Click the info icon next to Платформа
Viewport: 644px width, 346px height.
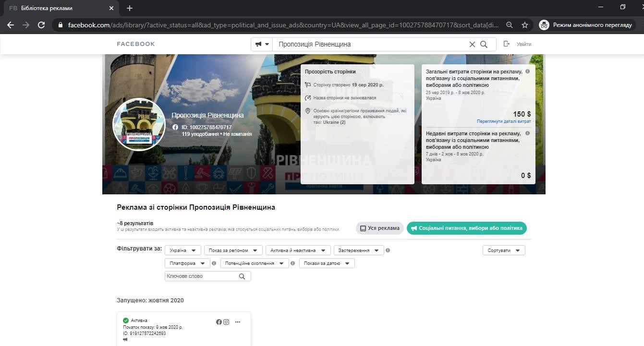click(x=214, y=263)
